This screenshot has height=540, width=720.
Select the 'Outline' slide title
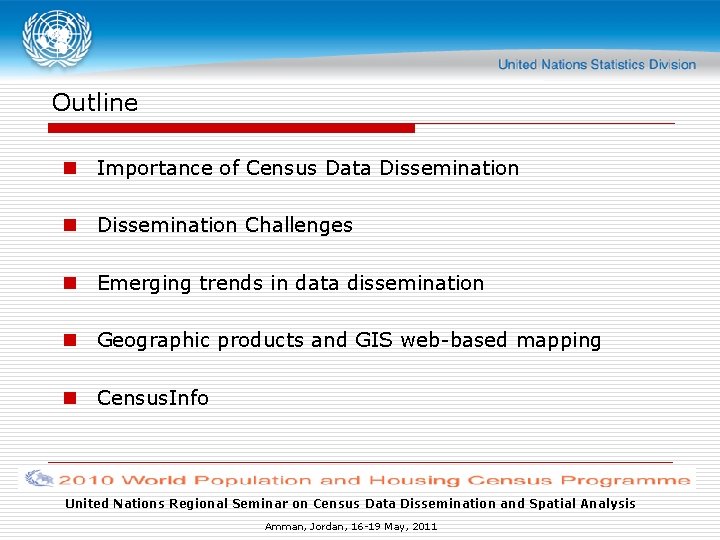[95, 102]
